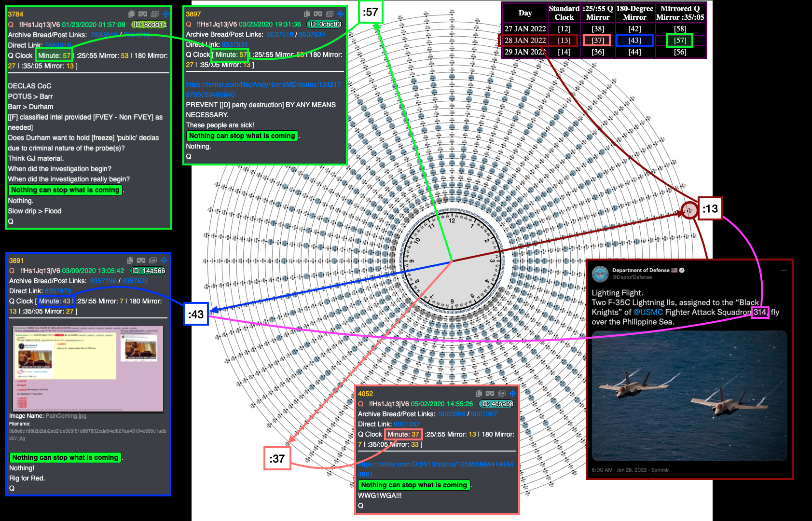Click post number 3897
Image resolution: width=812 pixels, height=521 pixels.
[x=193, y=14]
